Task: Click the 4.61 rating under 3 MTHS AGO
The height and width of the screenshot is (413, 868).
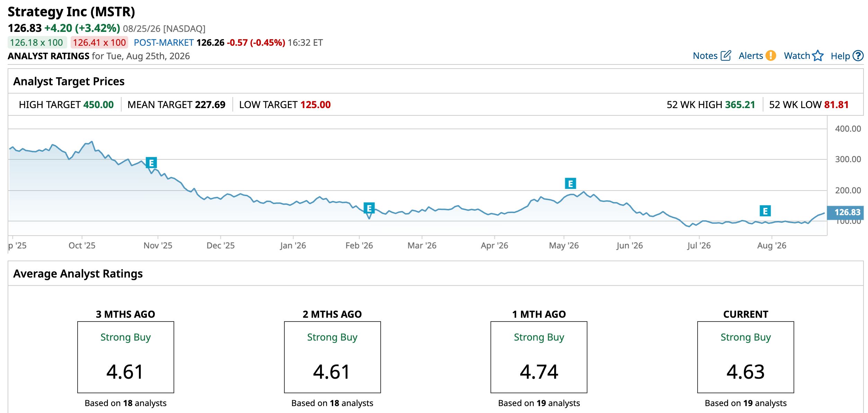Action: (x=125, y=372)
